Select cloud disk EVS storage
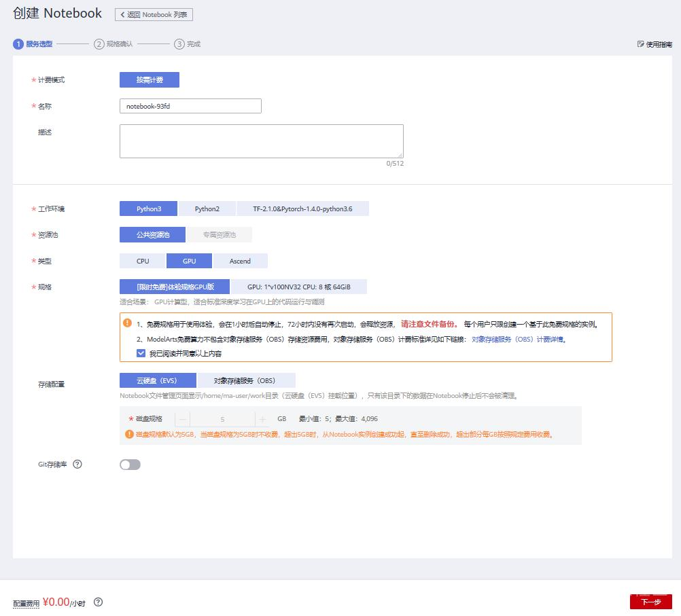This screenshot has height=616, width=681. (x=158, y=381)
